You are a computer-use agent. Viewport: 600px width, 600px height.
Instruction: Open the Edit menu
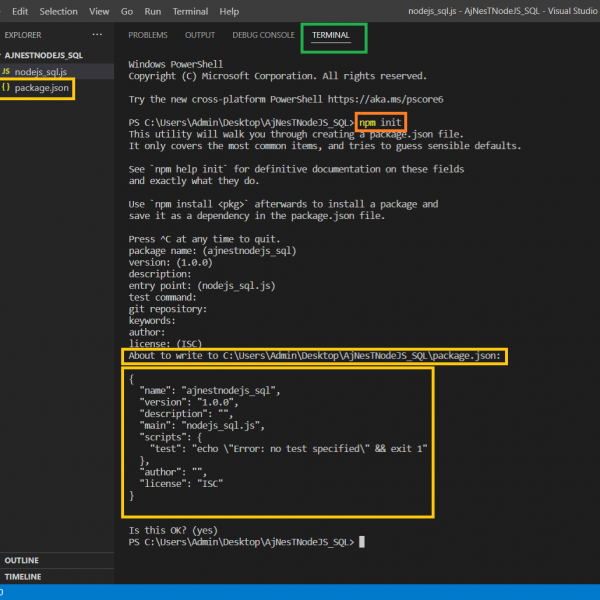[x=20, y=11]
